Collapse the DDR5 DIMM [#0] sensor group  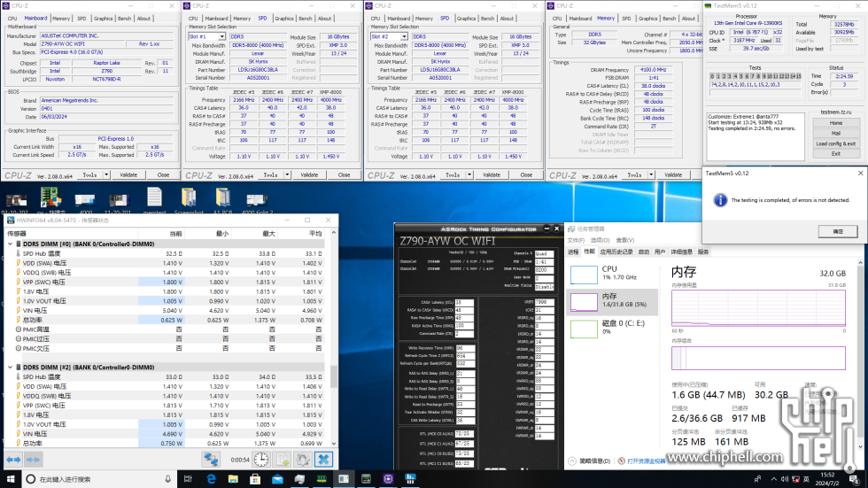coord(10,244)
